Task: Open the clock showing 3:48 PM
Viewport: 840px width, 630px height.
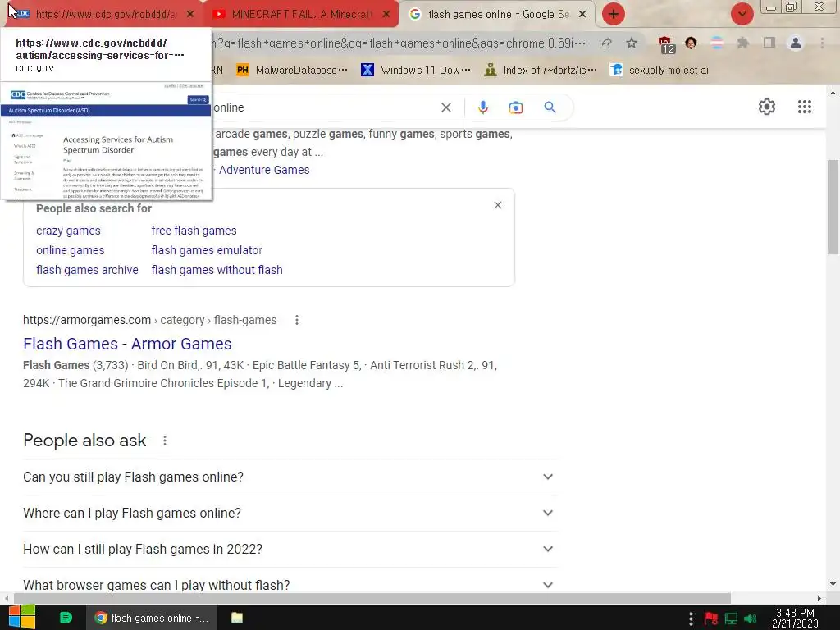Action: point(795,619)
